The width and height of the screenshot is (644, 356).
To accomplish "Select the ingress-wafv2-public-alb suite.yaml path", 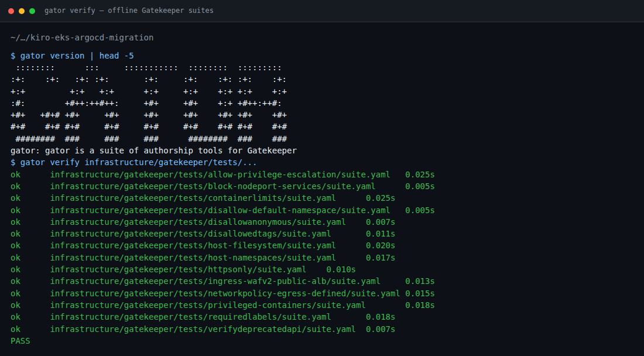I will click(215, 281).
